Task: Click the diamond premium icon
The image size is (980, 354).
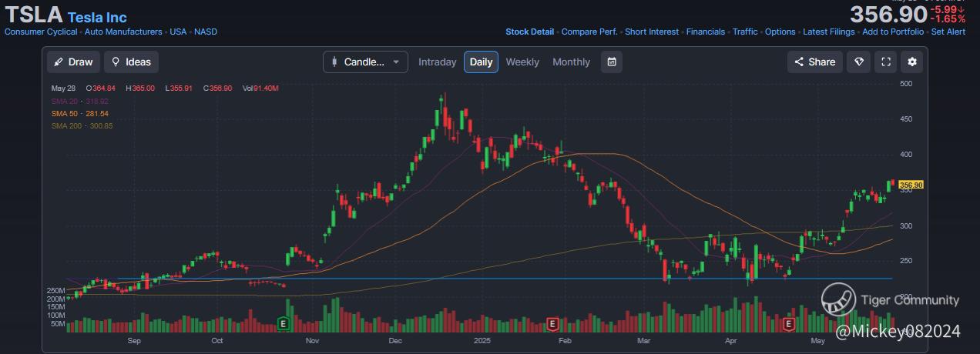Action: coord(858,62)
